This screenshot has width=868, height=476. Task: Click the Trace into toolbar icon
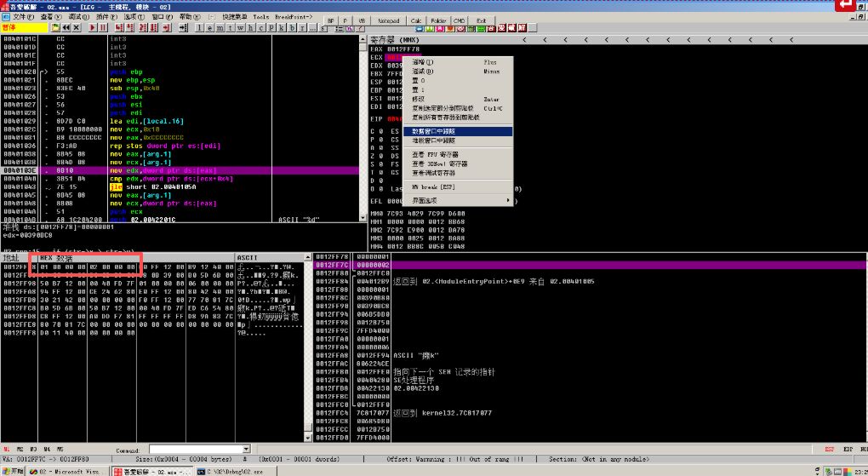pos(142,28)
